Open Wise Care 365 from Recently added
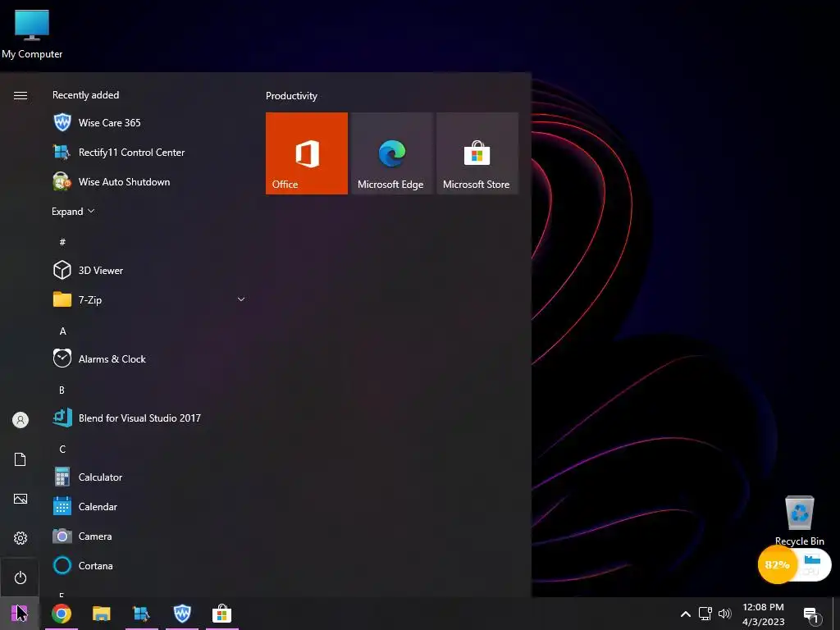Viewport: 840px width, 630px height. [x=150, y=123]
